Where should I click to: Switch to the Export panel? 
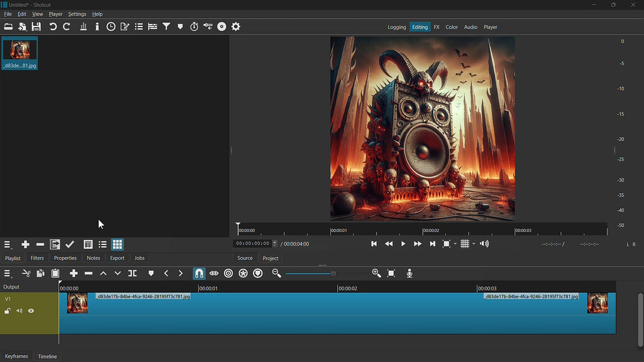pyautogui.click(x=117, y=258)
